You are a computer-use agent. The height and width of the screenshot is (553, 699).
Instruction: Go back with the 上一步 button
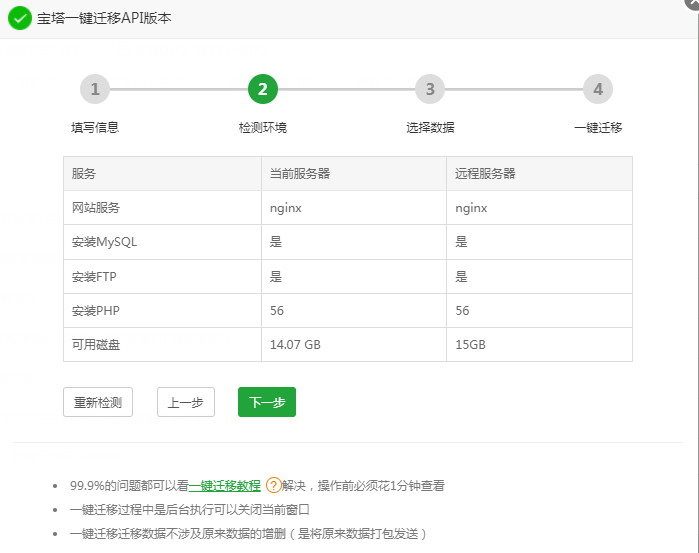pos(186,402)
